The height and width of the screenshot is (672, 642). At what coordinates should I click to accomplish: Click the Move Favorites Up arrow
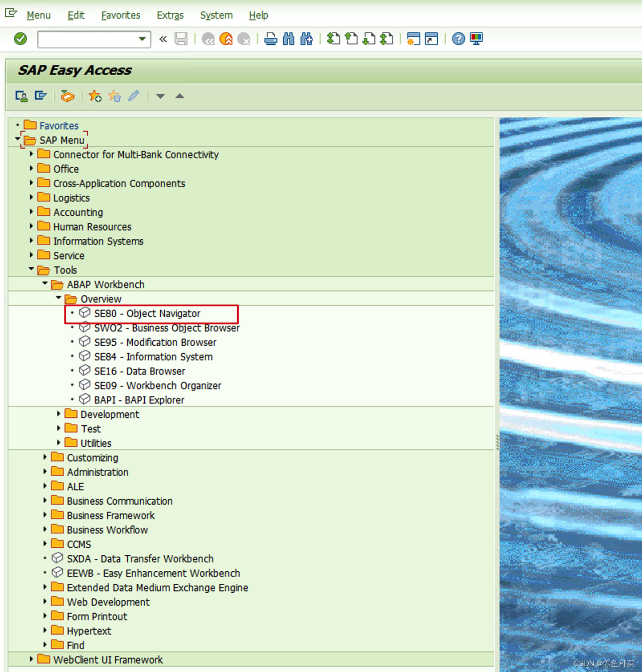180,96
